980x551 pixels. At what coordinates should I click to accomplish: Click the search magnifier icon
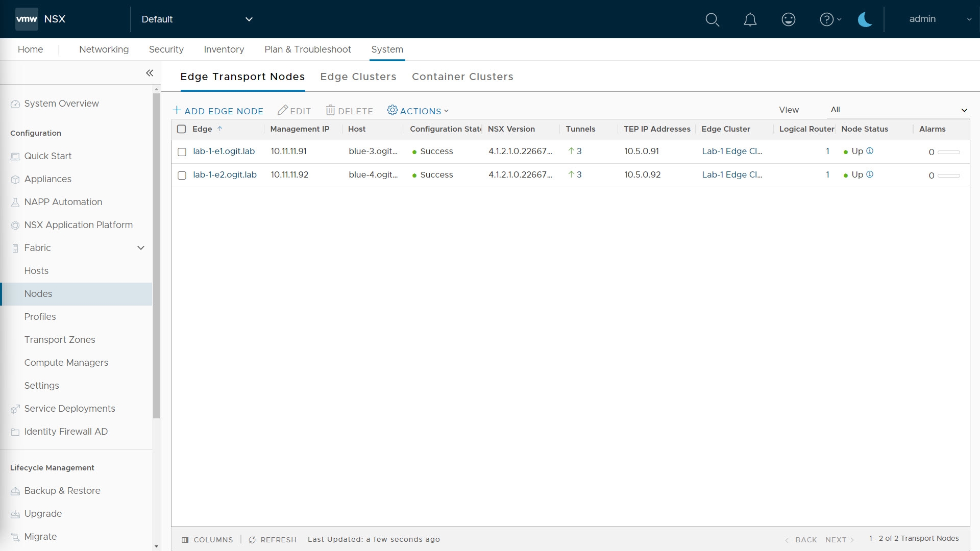712,19
